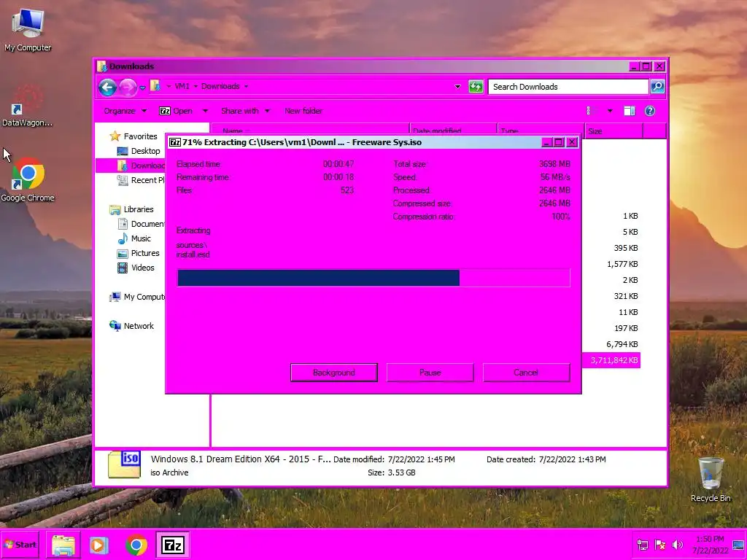
Task: Click the volume tray icon
Action: [x=677, y=544]
